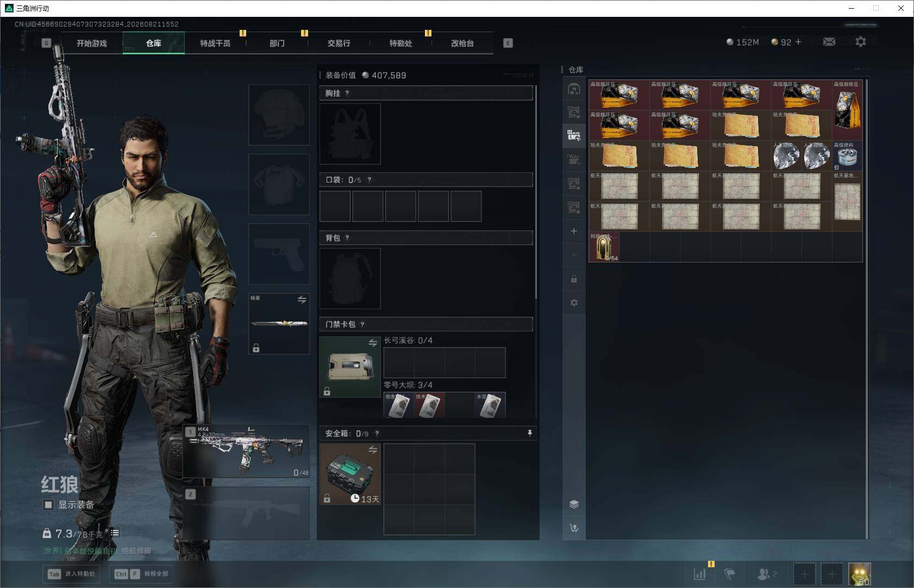Show help for the pockets section

(370, 180)
